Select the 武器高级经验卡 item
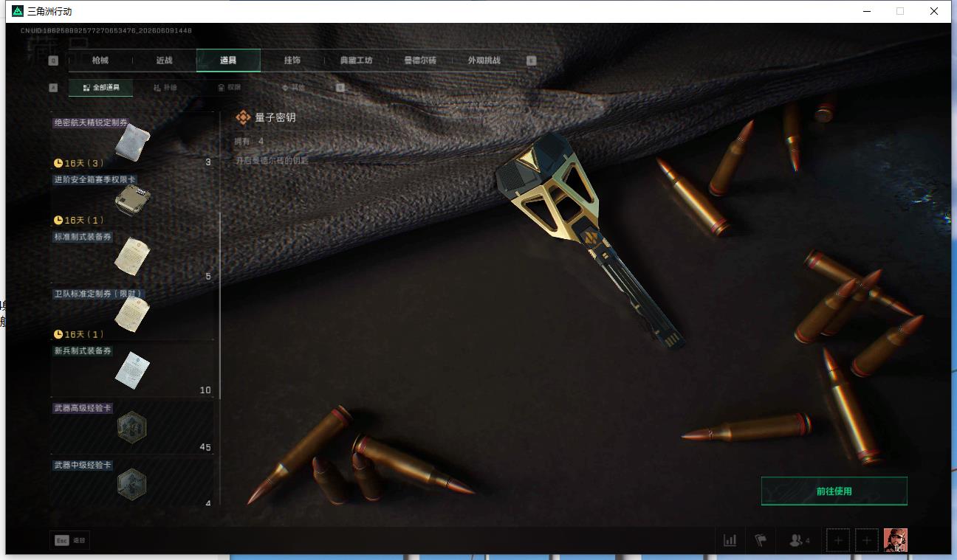957x560 pixels. 132,426
